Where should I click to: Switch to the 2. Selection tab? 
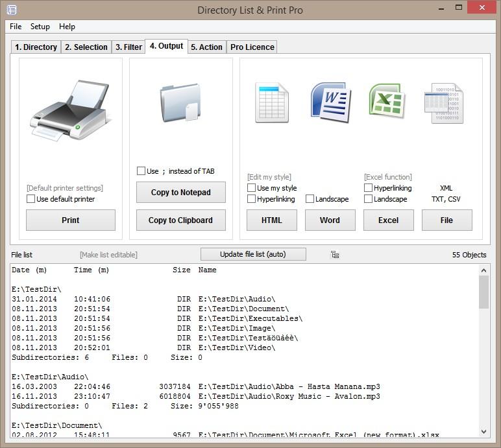(x=86, y=47)
